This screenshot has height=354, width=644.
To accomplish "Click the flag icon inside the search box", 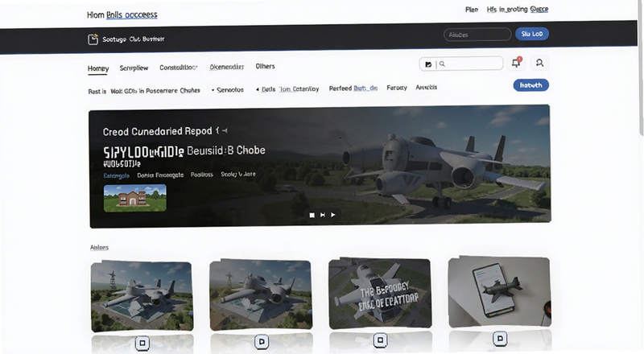I will click(428, 64).
